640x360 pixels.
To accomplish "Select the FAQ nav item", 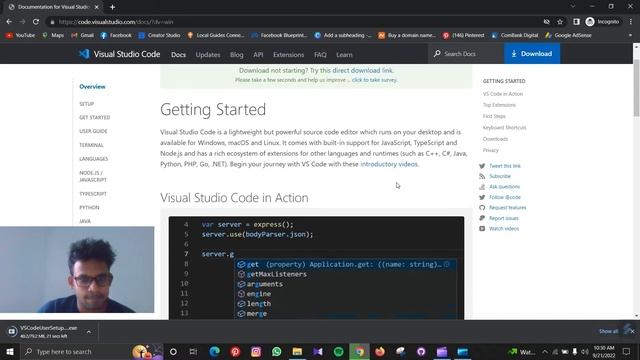I will click(320, 54).
